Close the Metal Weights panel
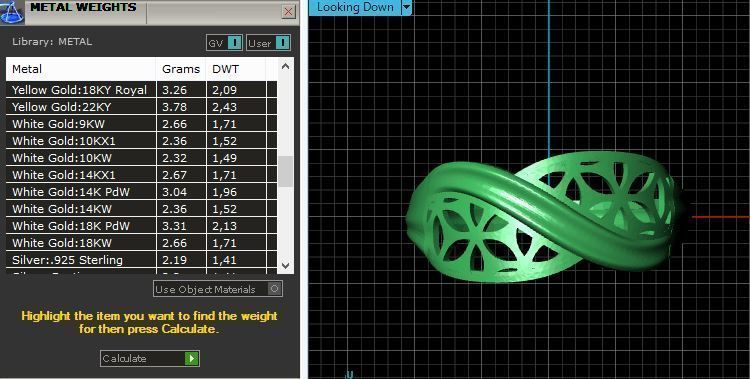750x379 pixels. click(x=288, y=11)
